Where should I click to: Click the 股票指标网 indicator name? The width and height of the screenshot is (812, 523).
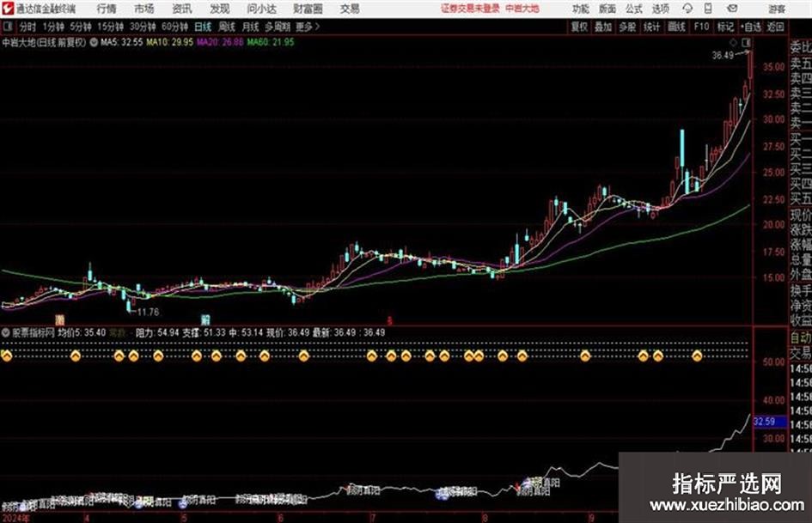point(34,332)
